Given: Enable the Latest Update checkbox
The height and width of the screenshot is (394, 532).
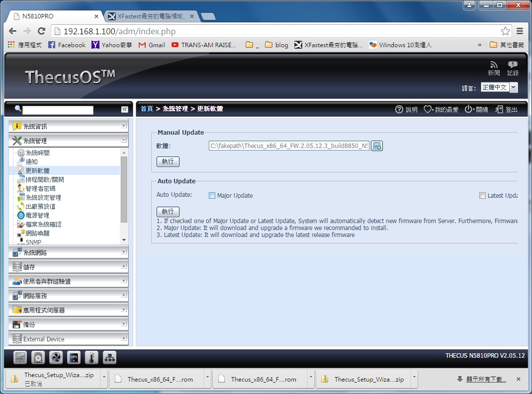Looking at the screenshot, I should [x=482, y=195].
